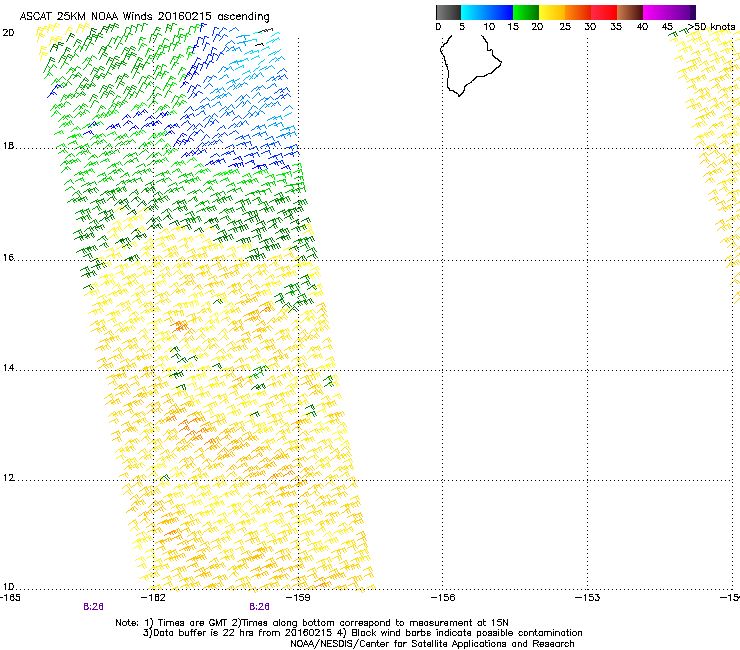Click the legend tick label 10
This screenshot has height=650, width=740.
pos(489,27)
